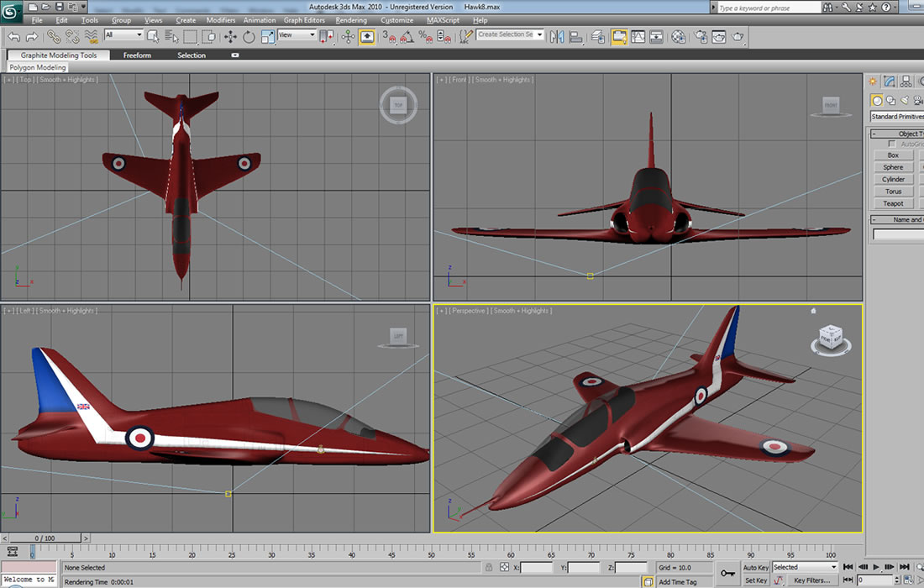This screenshot has height=588, width=924.
Task: Click the Select and Link chain icon
Action: click(x=54, y=37)
